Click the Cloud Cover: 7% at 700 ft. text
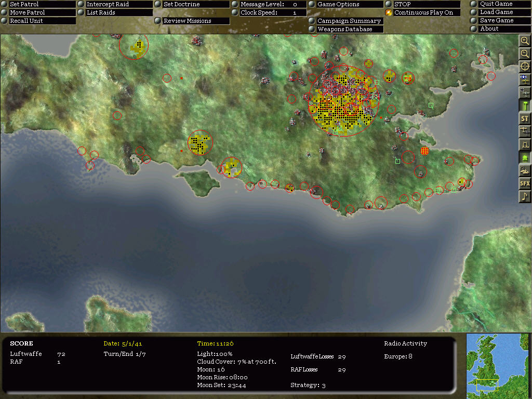Image resolution: width=532 pixels, height=399 pixels. click(x=237, y=362)
